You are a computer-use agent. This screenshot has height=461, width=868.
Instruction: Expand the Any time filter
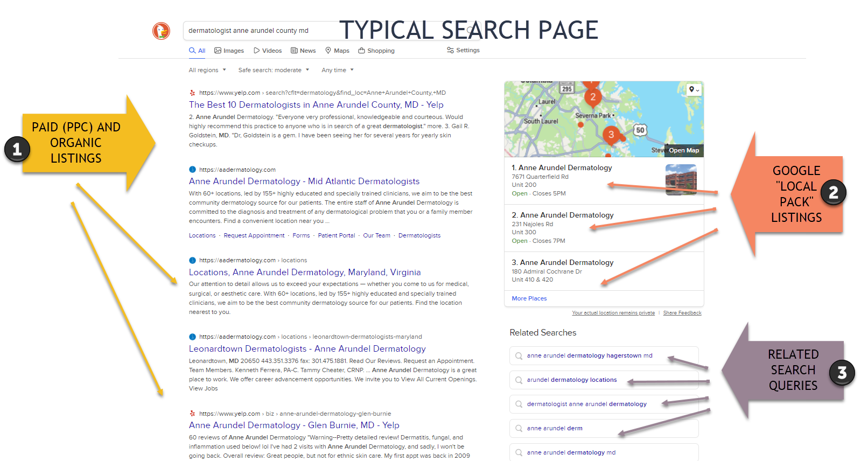[338, 70]
